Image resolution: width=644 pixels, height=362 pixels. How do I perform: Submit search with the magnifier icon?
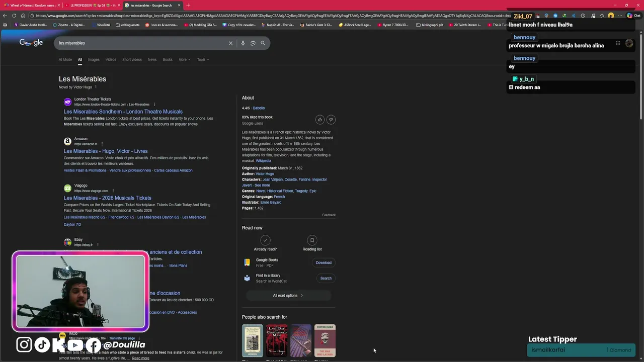click(263, 43)
